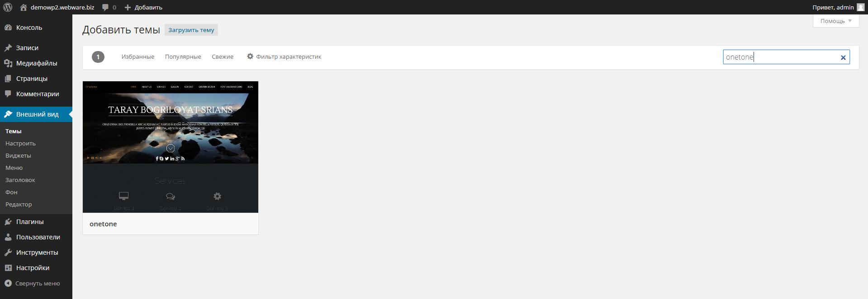Open the Виджеты submenu item

tap(18, 155)
